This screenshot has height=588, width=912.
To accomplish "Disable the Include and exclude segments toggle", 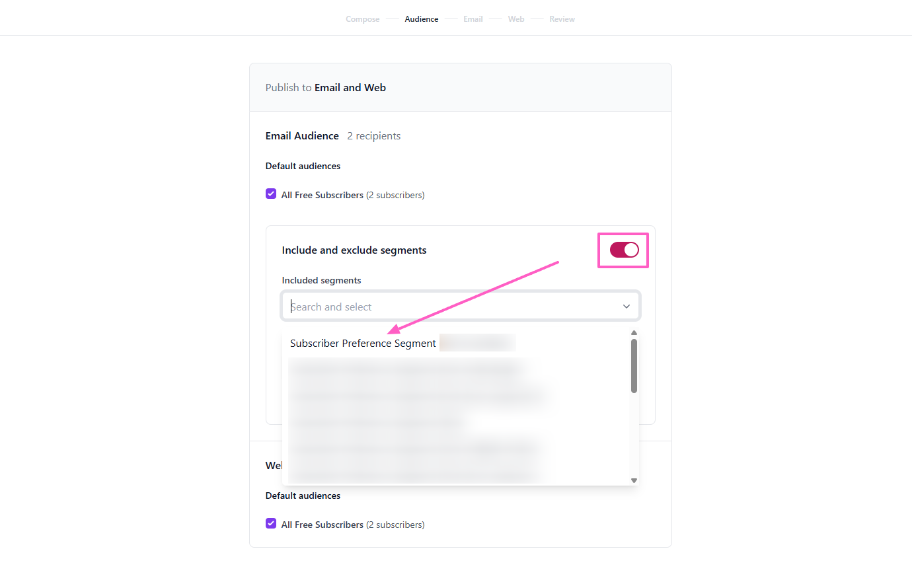I will tap(624, 250).
